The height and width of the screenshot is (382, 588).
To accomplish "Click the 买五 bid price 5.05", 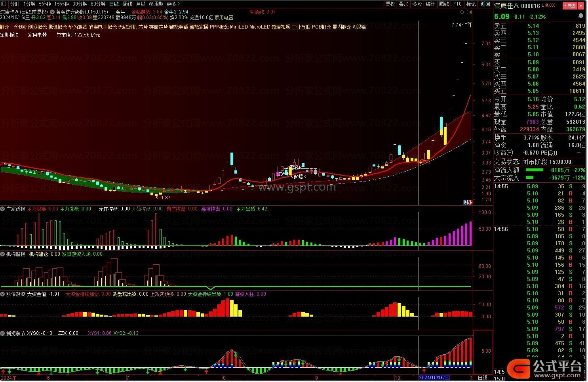I will [x=533, y=91].
